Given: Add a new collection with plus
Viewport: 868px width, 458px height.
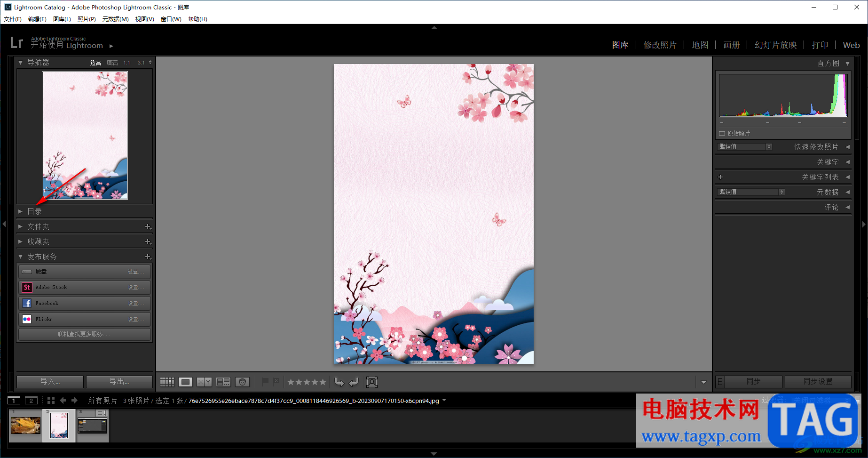Looking at the screenshot, I should click(x=148, y=242).
